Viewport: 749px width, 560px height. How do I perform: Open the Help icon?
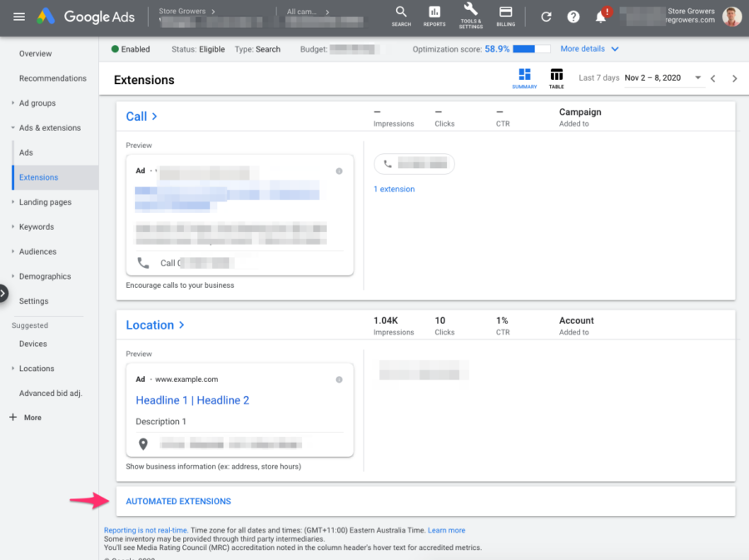(573, 17)
